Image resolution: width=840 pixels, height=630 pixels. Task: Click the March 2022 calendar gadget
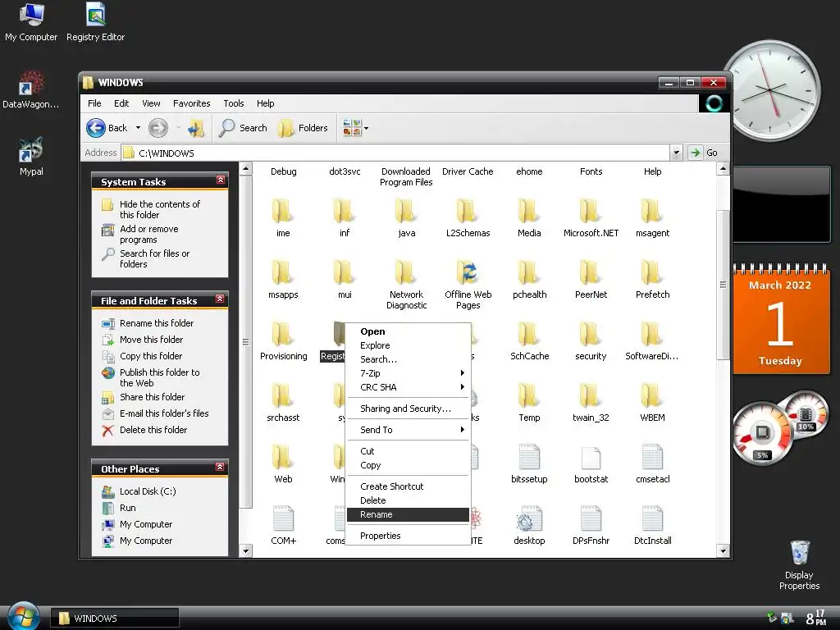tap(780, 318)
